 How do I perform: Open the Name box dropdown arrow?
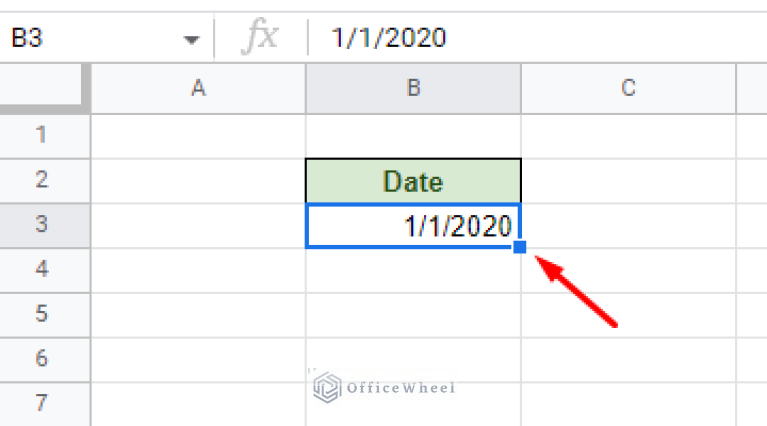pos(191,39)
